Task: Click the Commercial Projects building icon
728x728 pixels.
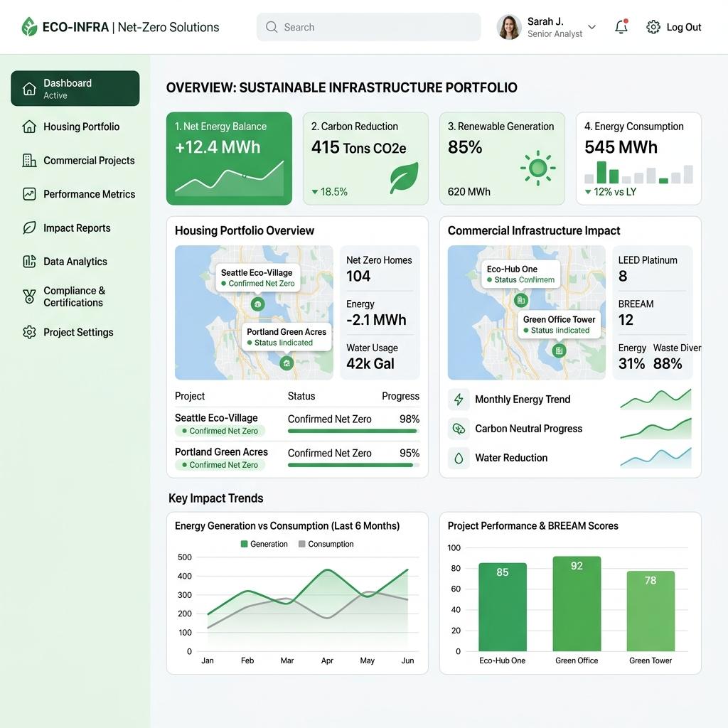Action: [29, 160]
